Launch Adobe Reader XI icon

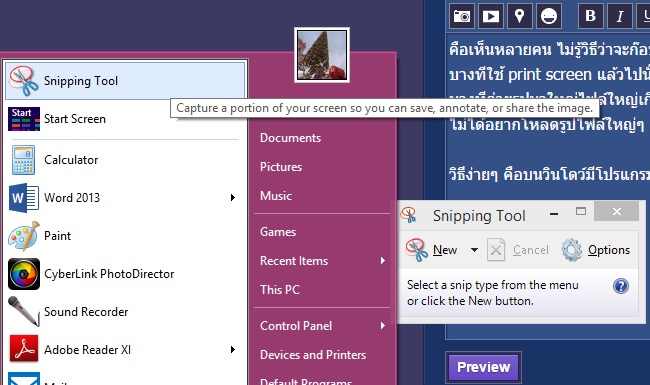[24, 349]
